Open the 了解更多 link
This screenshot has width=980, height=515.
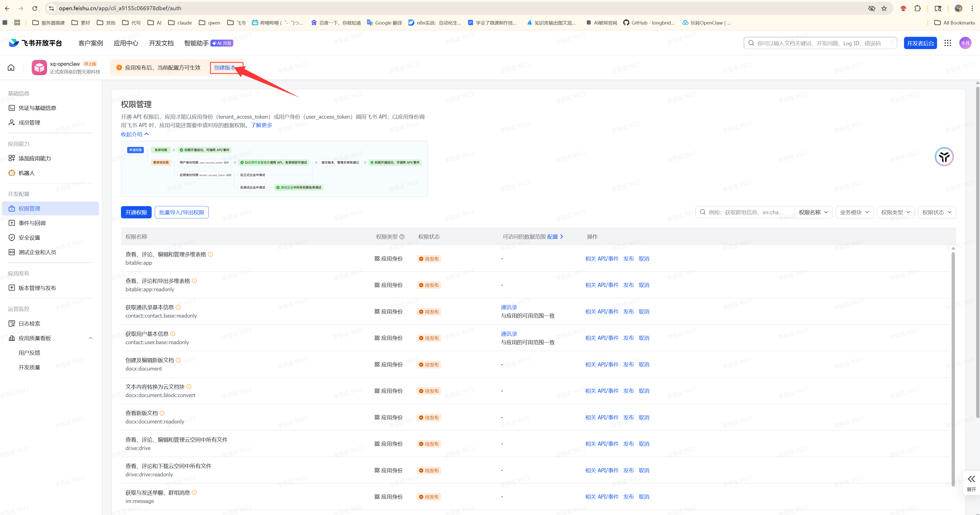coord(261,125)
